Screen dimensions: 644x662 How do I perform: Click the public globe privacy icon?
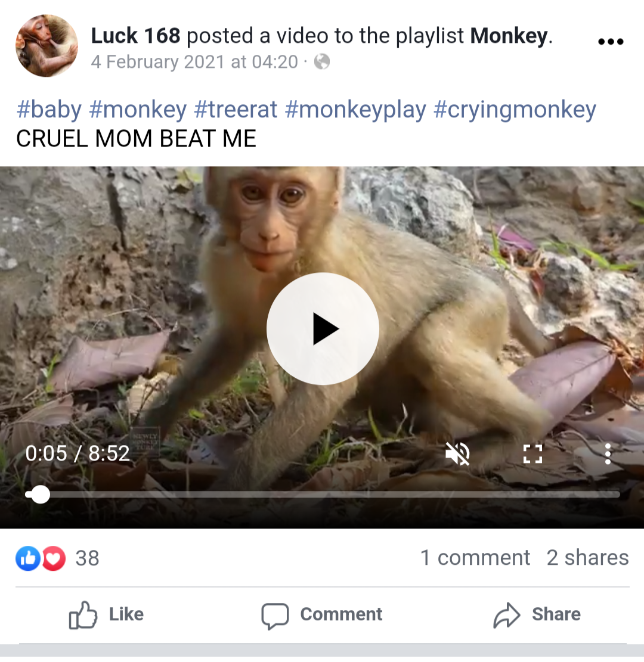click(321, 61)
